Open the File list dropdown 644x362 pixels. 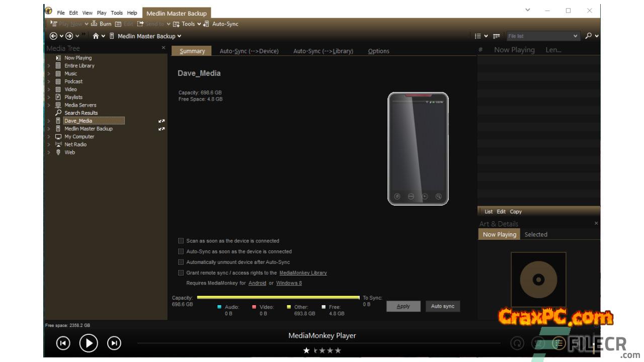click(576, 36)
